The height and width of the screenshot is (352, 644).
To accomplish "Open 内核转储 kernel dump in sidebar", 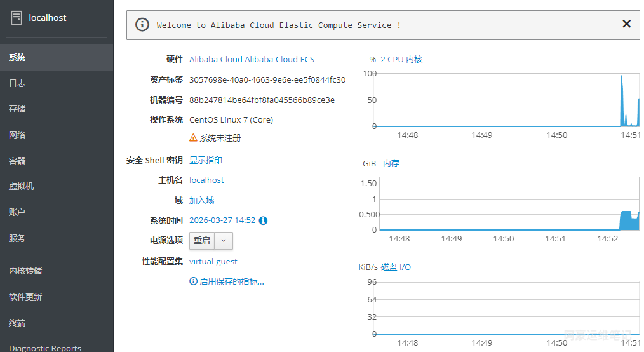I will coord(57,271).
